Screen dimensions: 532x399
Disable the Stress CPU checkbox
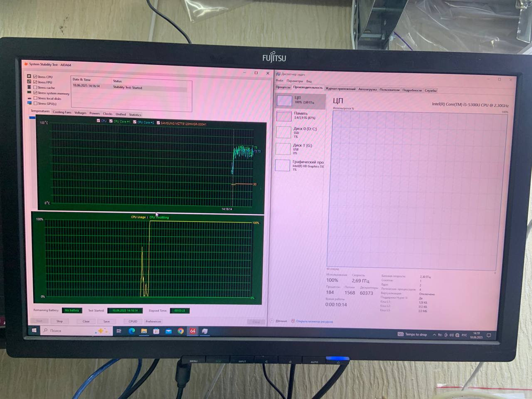35,77
